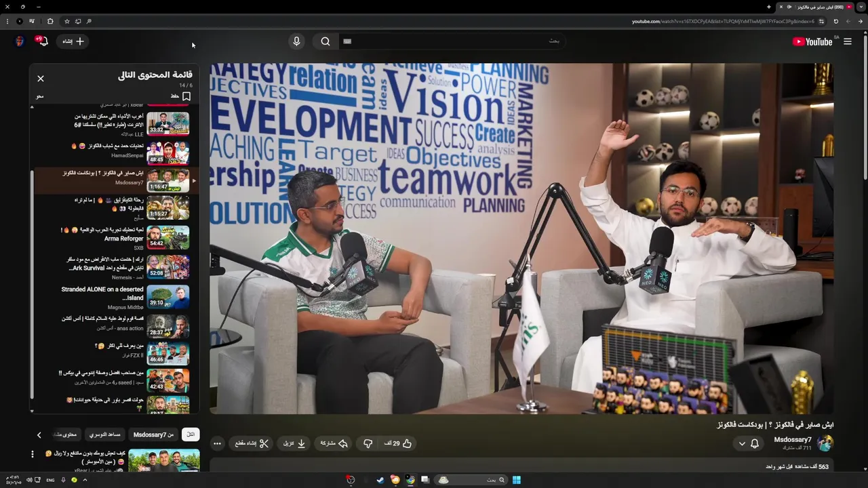Open options menu for the xBear suggested video
Image resolution: width=868 pixels, height=488 pixels.
coord(33,454)
